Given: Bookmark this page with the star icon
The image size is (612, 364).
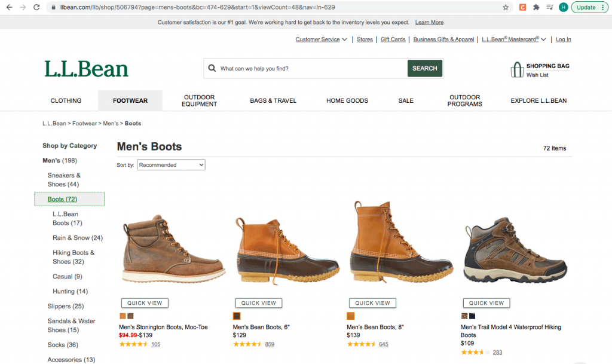Looking at the screenshot, I should [x=506, y=7].
